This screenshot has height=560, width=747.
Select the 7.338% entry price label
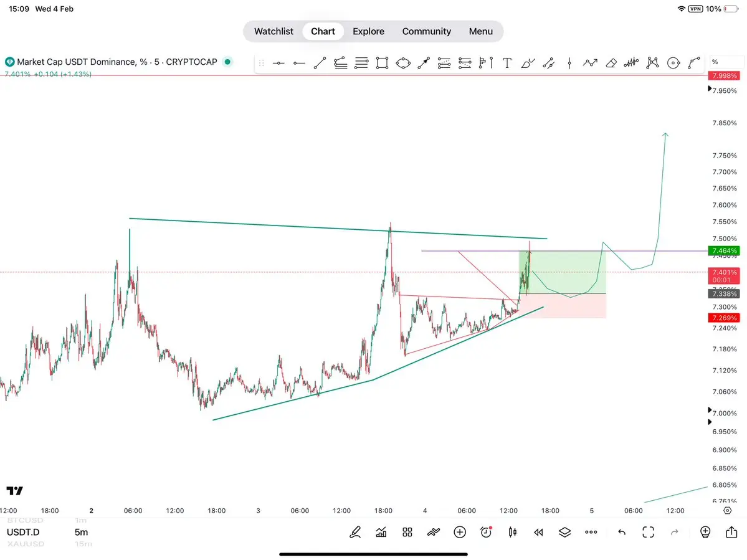coord(724,294)
